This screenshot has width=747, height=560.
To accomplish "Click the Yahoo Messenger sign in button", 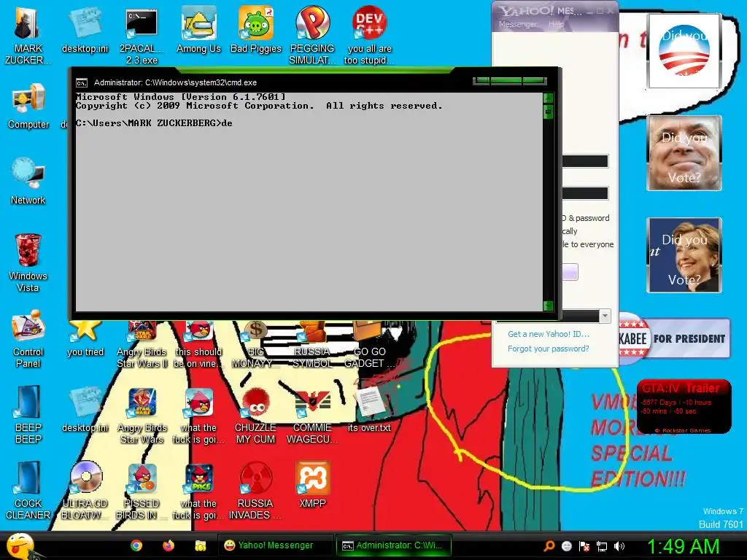I will (570, 273).
